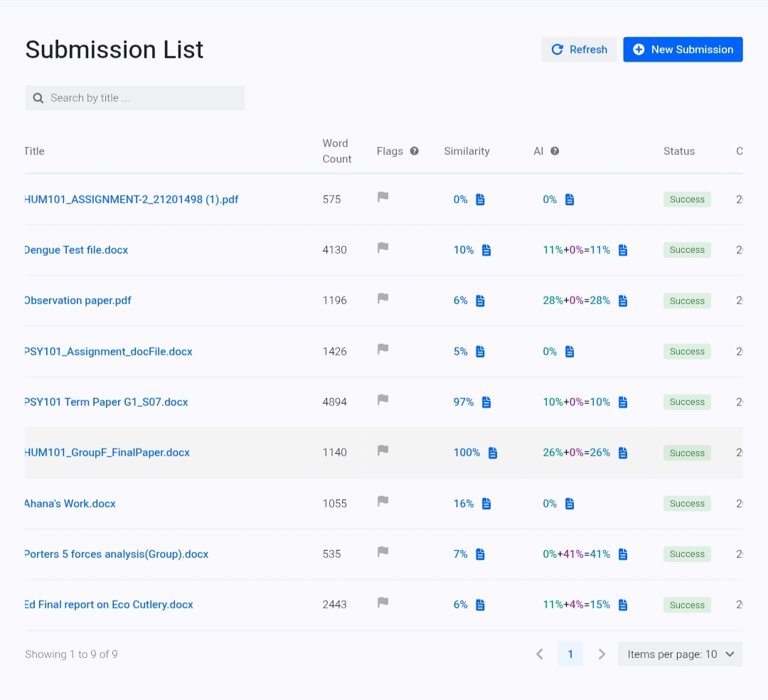Open AI report for Ed Final report
This screenshot has height=700, width=768.
(623, 605)
